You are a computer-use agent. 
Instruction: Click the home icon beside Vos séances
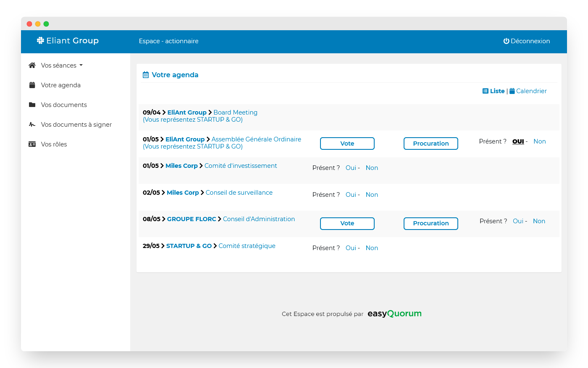[x=32, y=65]
